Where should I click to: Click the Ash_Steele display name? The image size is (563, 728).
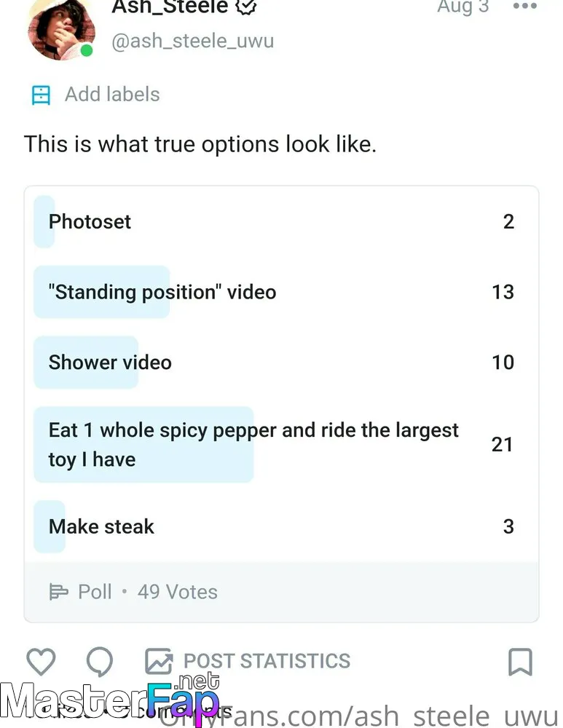tap(170, 7)
